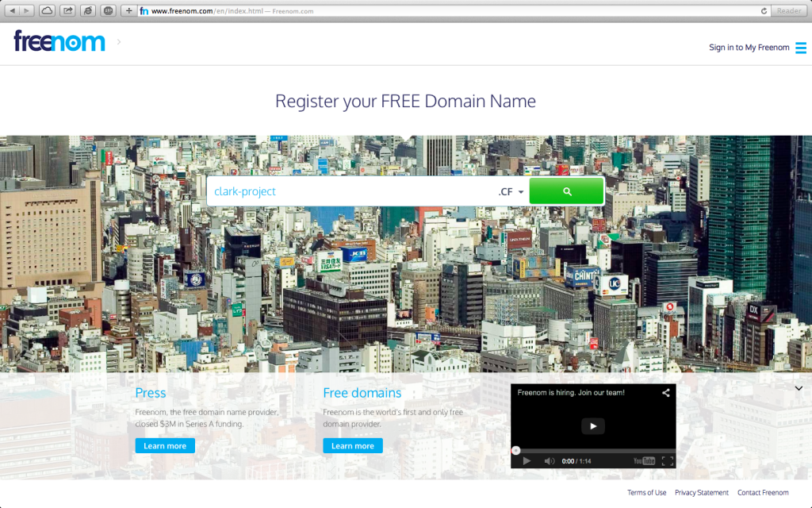Open the Free domains heading link
Image resolution: width=812 pixels, height=508 pixels.
[x=362, y=393]
